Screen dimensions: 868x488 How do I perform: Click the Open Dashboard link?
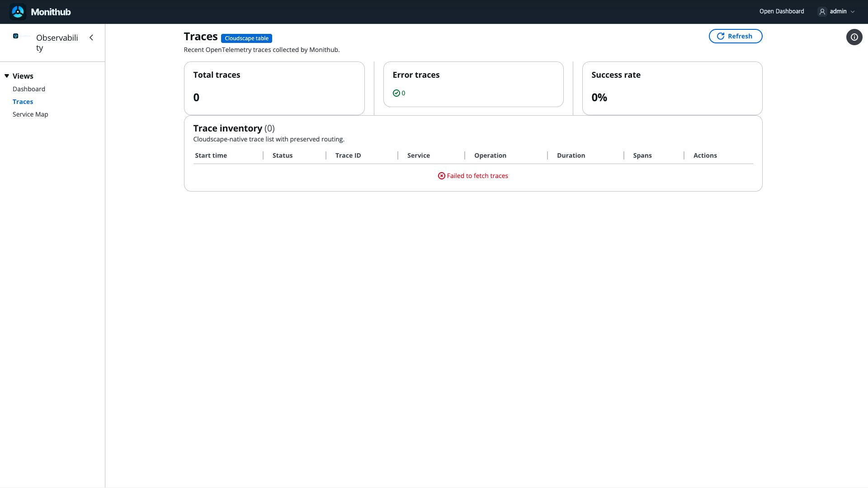tap(782, 12)
